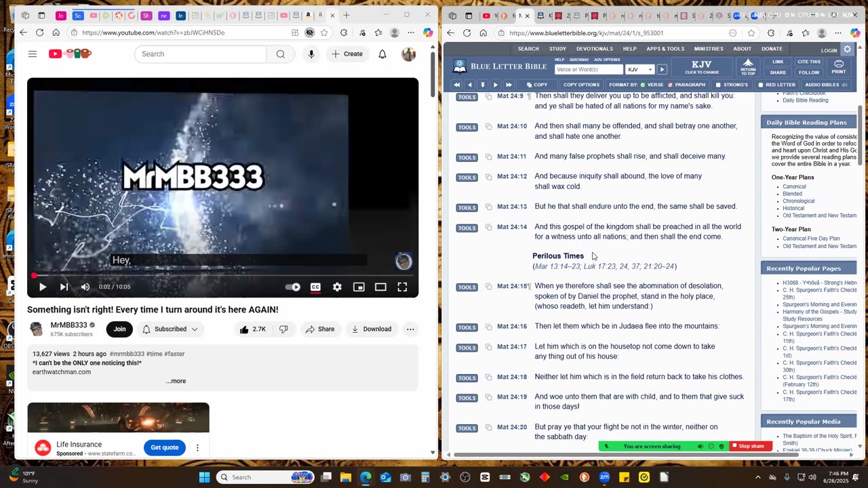Click Stop share in Zoom bar
Image resolution: width=868 pixels, height=488 pixels.
(751, 446)
